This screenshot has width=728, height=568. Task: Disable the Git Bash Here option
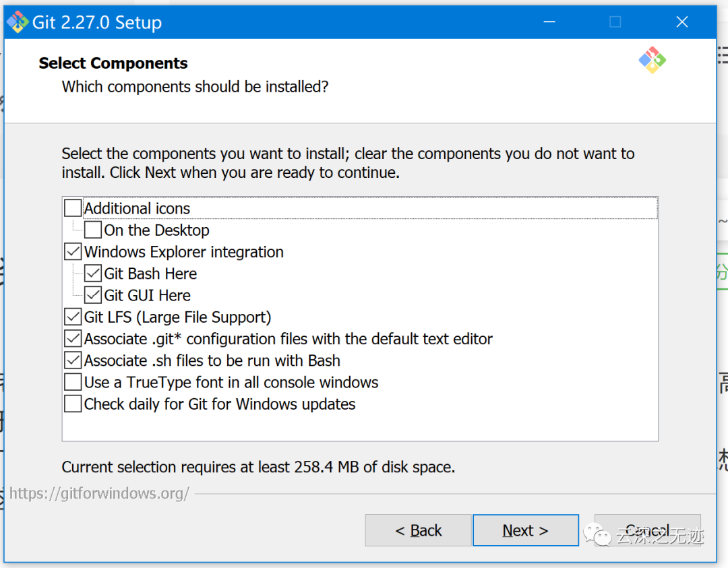click(x=93, y=274)
